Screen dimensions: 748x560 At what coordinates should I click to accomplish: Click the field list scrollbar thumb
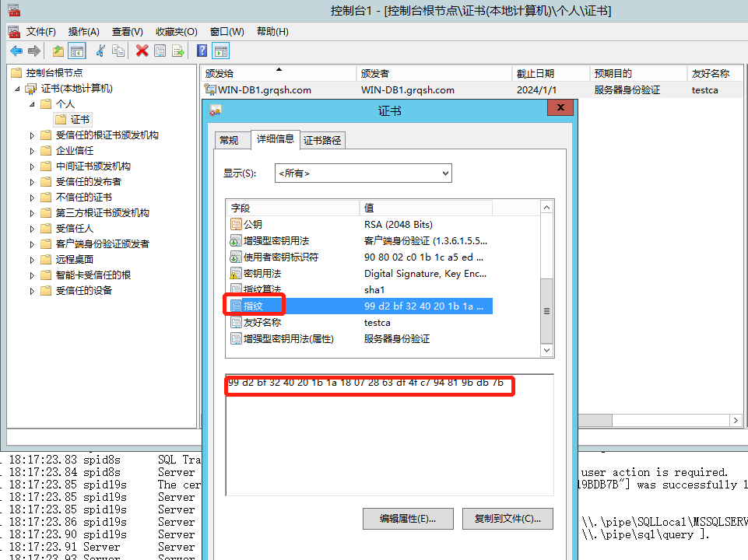[x=546, y=311]
